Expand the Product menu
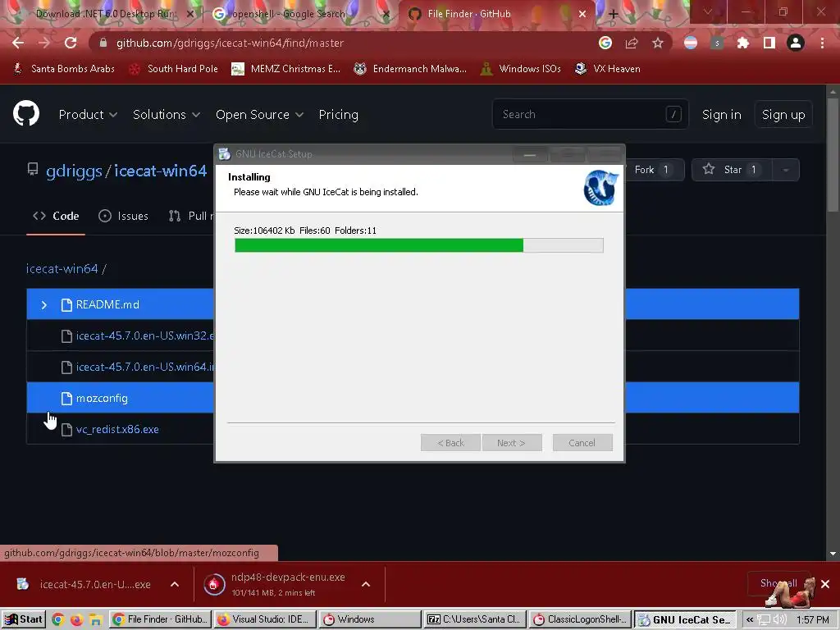 tap(88, 115)
